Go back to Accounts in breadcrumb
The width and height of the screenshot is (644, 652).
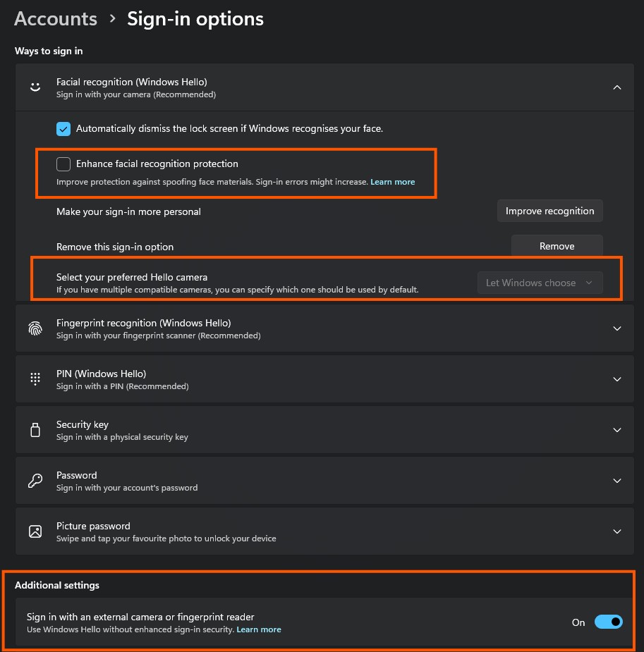coord(56,19)
